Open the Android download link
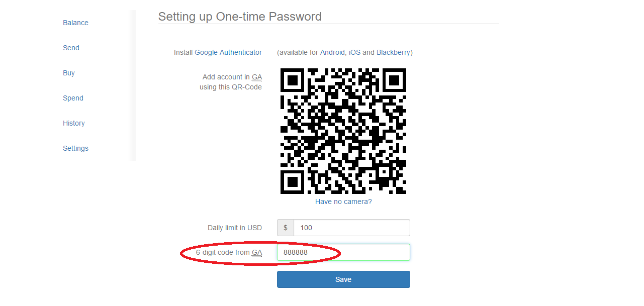 point(333,52)
